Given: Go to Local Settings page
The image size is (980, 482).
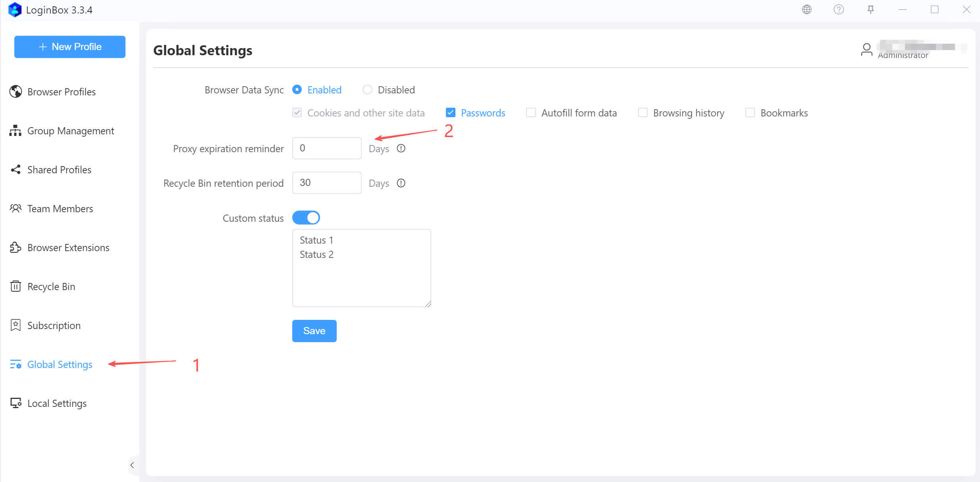Looking at the screenshot, I should (x=57, y=403).
